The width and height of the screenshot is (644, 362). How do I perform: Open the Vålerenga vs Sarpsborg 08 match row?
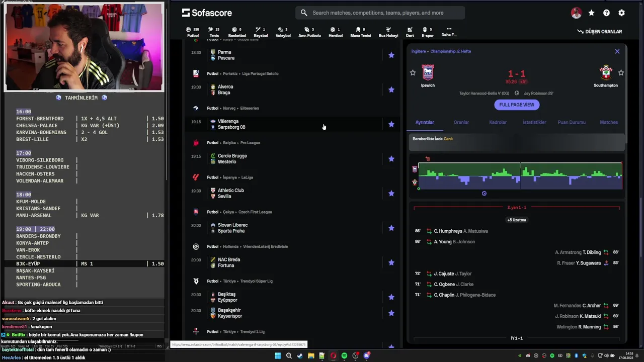click(x=292, y=124)
